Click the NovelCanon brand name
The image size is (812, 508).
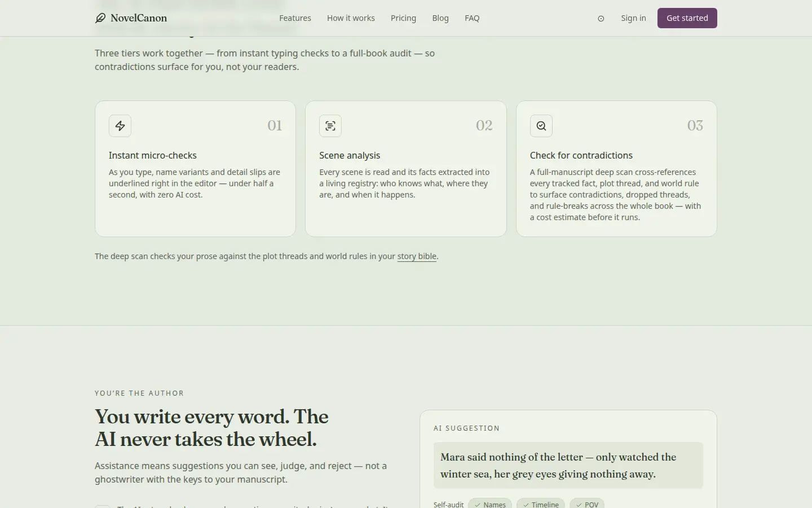[x=139, y=18]
